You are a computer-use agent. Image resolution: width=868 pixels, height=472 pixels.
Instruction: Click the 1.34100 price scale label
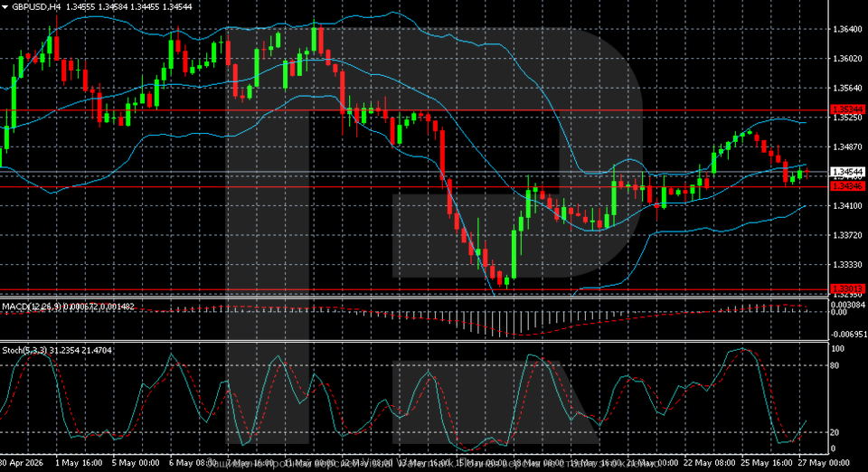pos(847,206)
